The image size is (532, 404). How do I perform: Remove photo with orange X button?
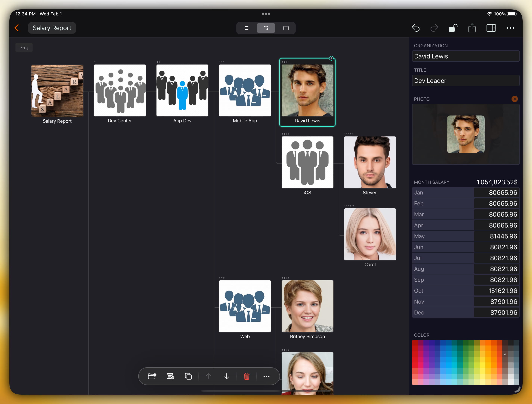tap(515, 99)
